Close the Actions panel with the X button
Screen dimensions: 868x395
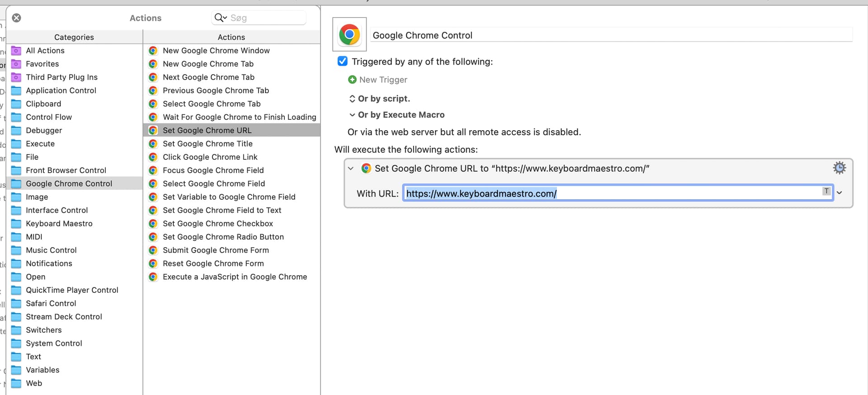click(16, 18)
